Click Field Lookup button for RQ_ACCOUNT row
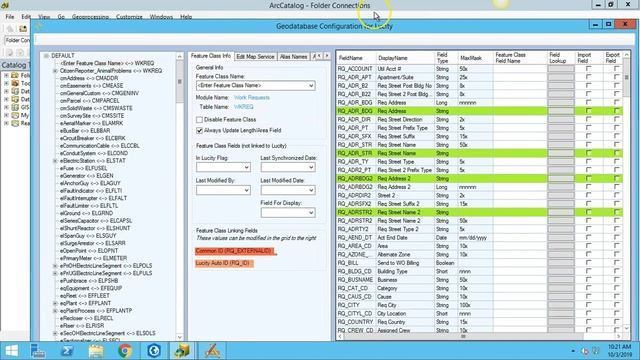The height and width of the screenshot is (360, 640). (560, 69)
